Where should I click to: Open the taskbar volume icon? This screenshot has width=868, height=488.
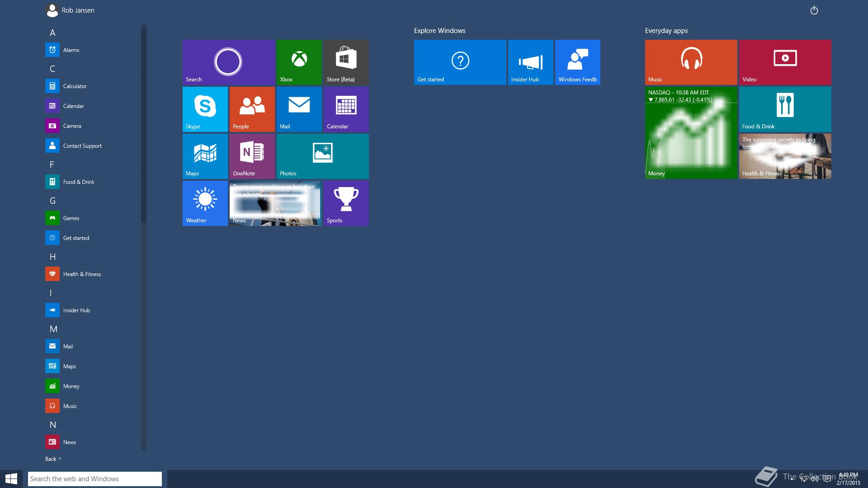815,479
